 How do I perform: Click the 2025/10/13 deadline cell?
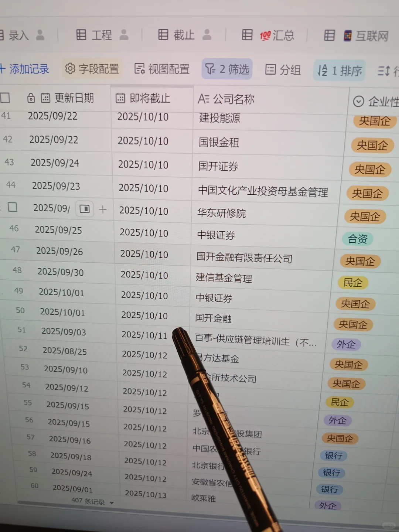pos(146,494)
